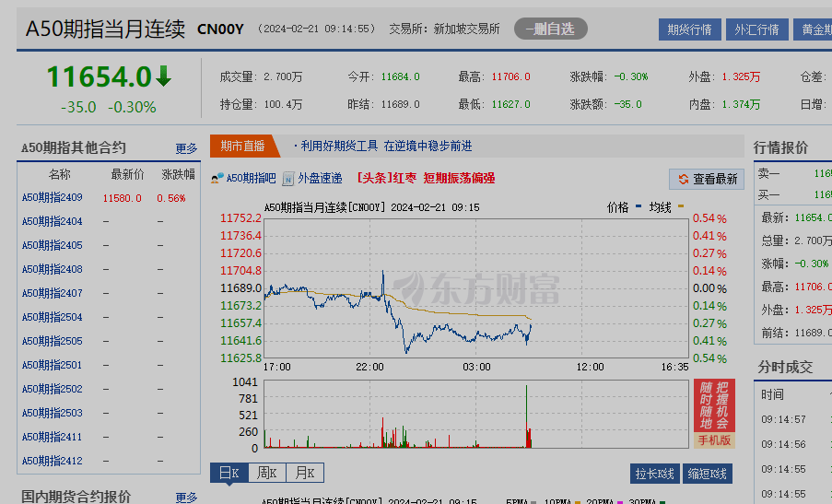Image resolution: width=832 pixels, height=504 pixels.
Task: Open the red headline 红枣 短期振荡偏强
Action: point(426,178)
